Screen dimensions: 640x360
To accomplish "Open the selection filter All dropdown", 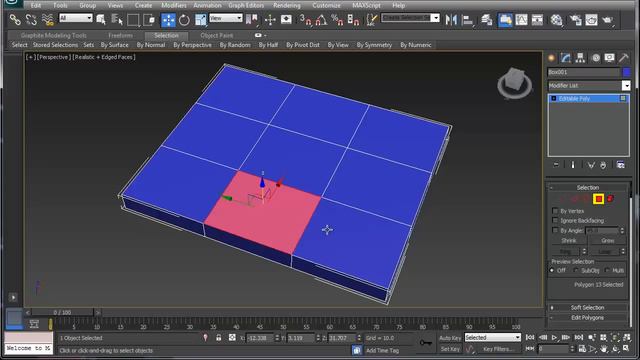I will 76,18.
